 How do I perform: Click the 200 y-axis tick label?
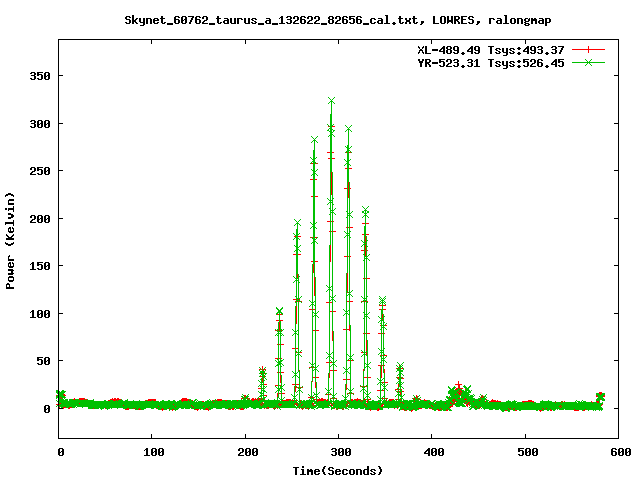point(40,219)
